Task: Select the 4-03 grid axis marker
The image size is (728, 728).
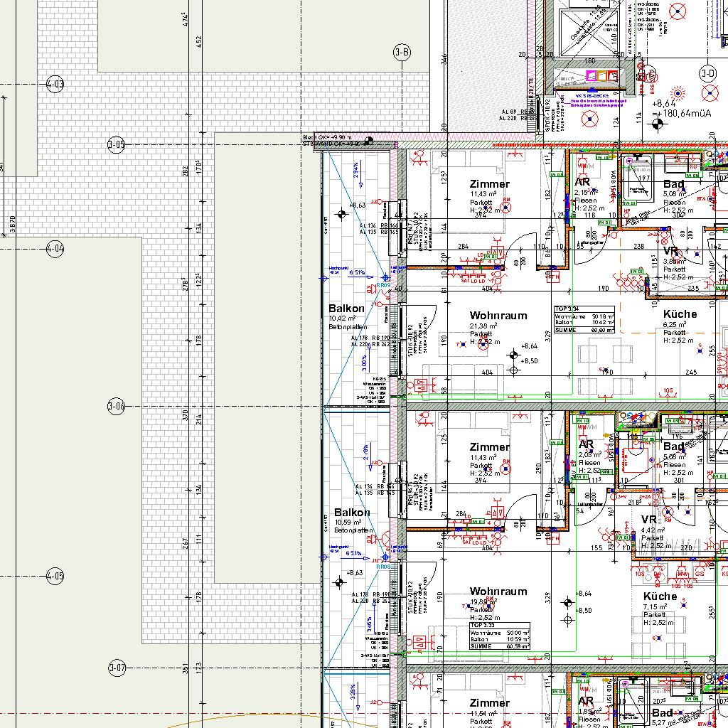Action: (x=55, y=85)
